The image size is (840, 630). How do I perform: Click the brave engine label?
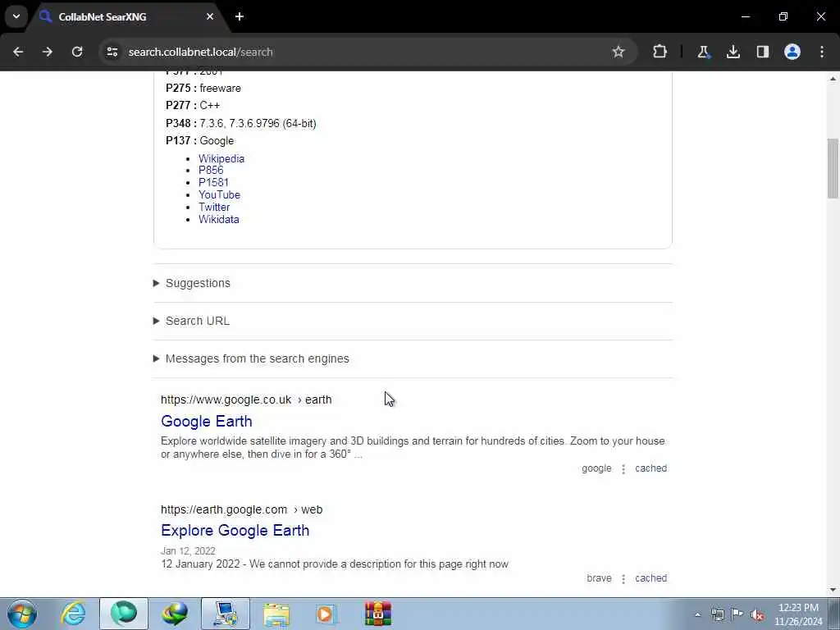pyautogui.click(x=599, y=578)
